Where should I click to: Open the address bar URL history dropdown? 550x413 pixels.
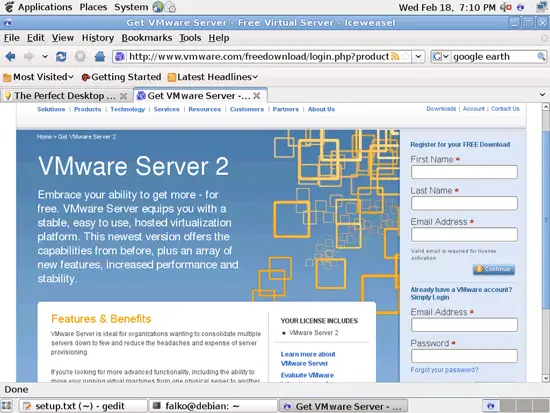(418, 56)
